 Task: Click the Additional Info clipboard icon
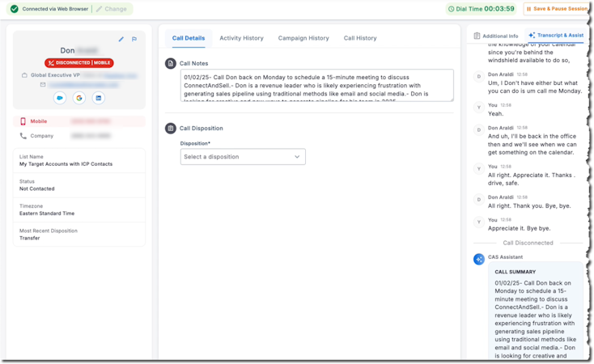[477, 36]
